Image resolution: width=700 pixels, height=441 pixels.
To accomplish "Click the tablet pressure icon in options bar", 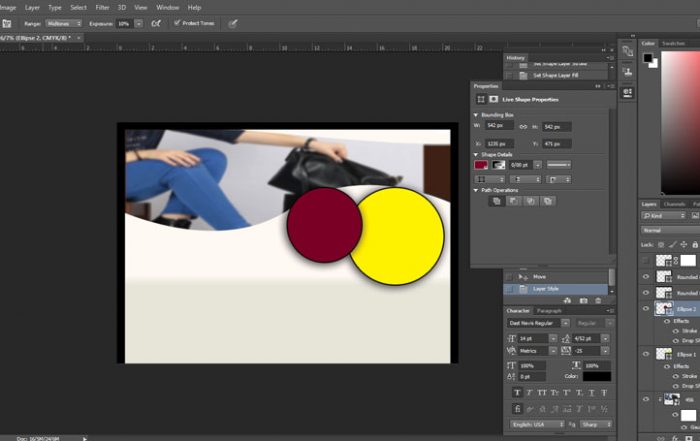I will click(233, 24).
